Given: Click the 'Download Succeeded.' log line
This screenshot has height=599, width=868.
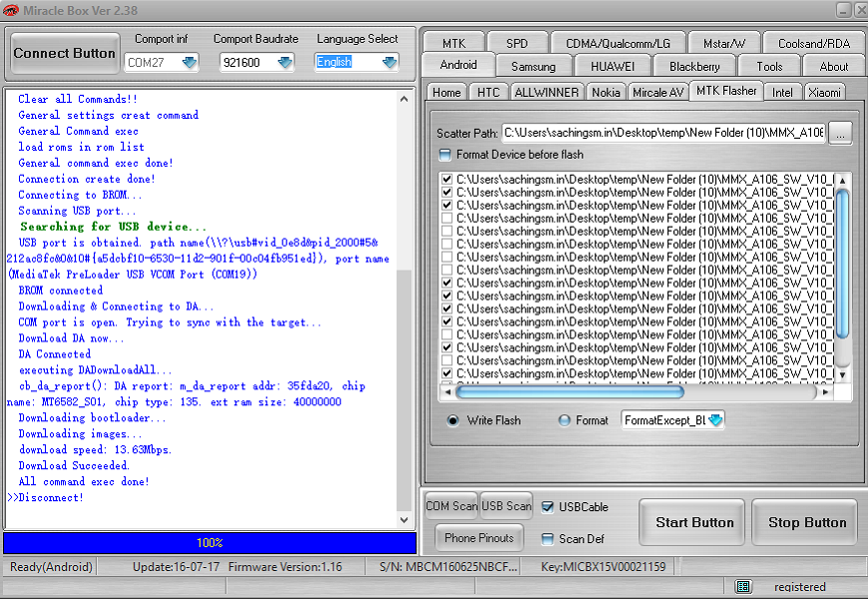Looking at the screenshot, I should [x=74, y=465].
